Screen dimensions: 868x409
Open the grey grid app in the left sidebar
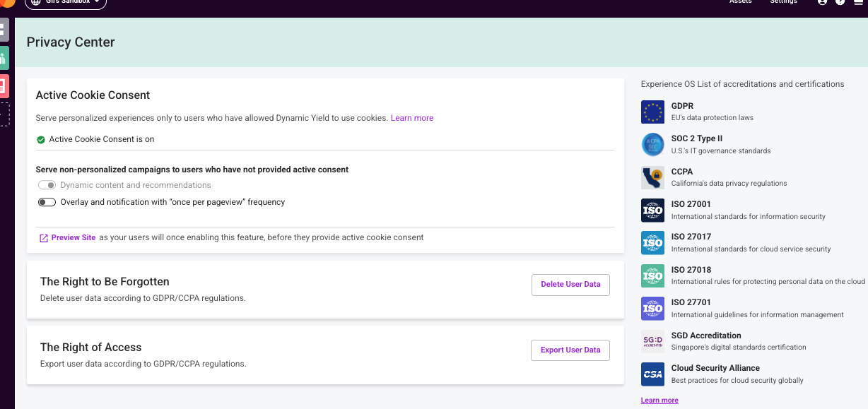[4, 30]
